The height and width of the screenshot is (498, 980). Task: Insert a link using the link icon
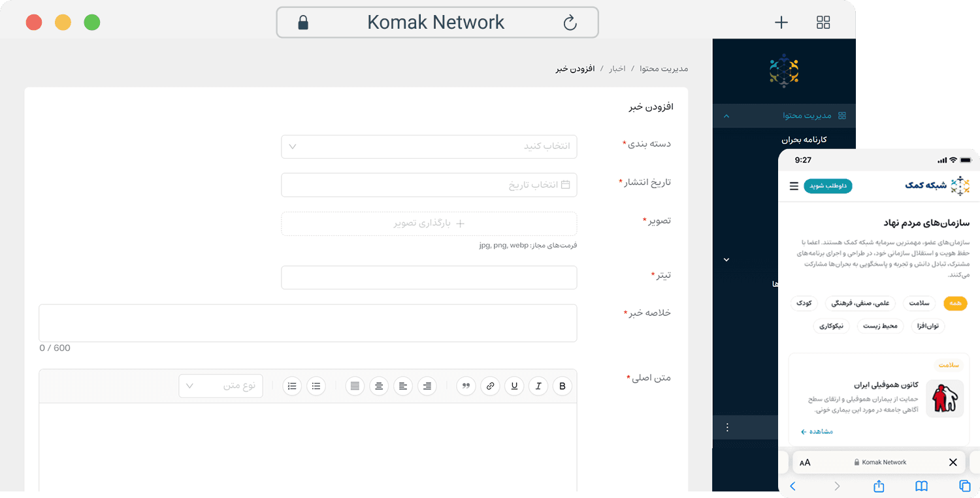coord(490,386)
